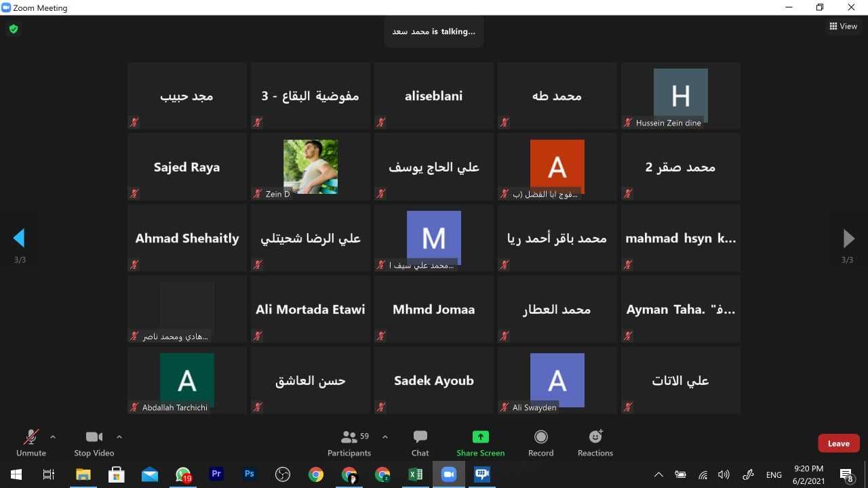Unmute the microphone
This screenshot has height=488, width=868.
tap(31, 443)
